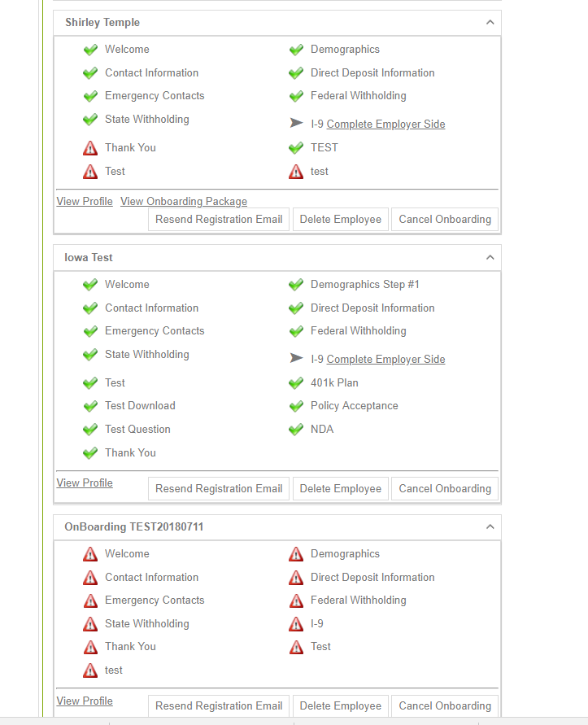The height and width of the screenshot is (725, 588).
Task: Click the warning icon next to OnBoarding TEST20180711 Welcome
Action: (x=90, y=554)
